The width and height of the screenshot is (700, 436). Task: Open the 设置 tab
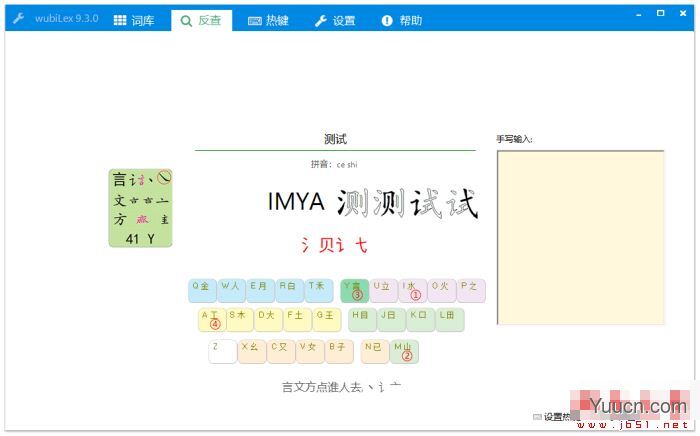click(x=335, y=20)
